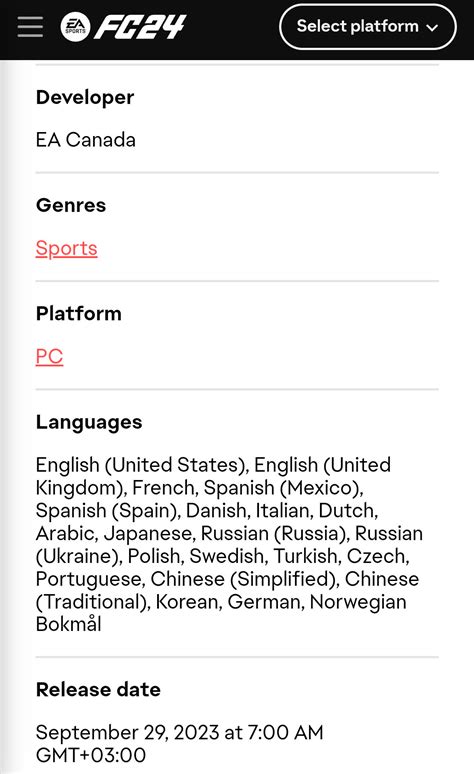Click the Russian (Russia) language entry
Image resolution: width=474 pixels, height=774 pixels.
[x=274, y=534]
